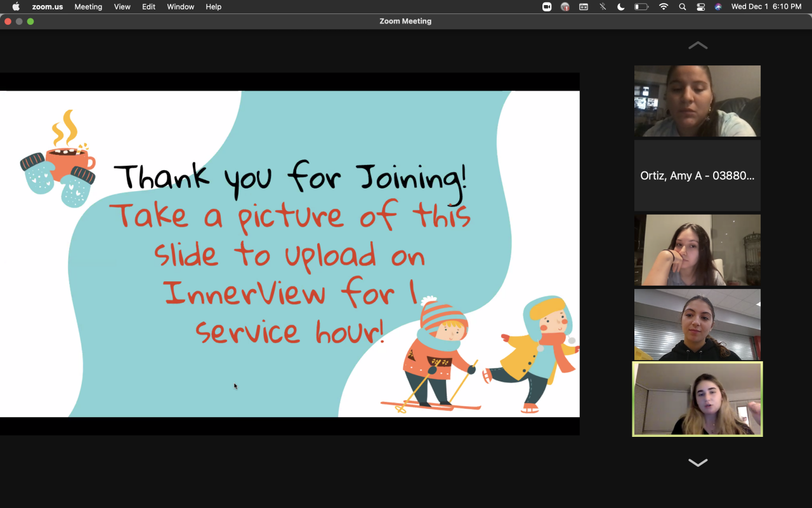Image resolution: width=812 pixels, height=508 pixels.
Task: Open Spotlight search magnifier icon
Action: click(683, 7)
